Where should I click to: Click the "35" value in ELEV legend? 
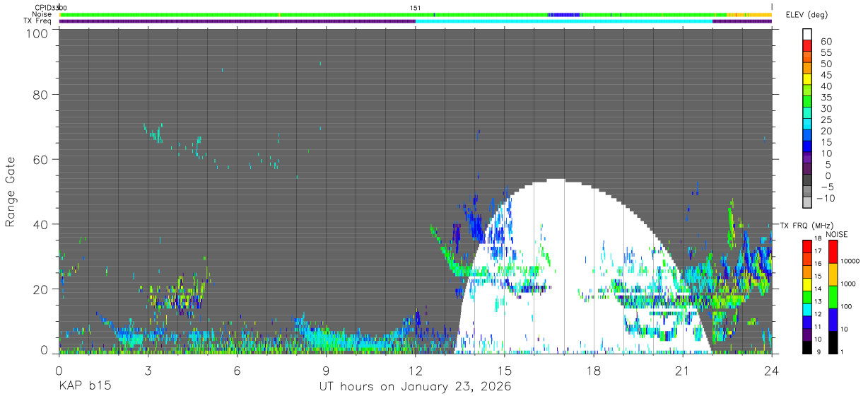pos(826,98)
